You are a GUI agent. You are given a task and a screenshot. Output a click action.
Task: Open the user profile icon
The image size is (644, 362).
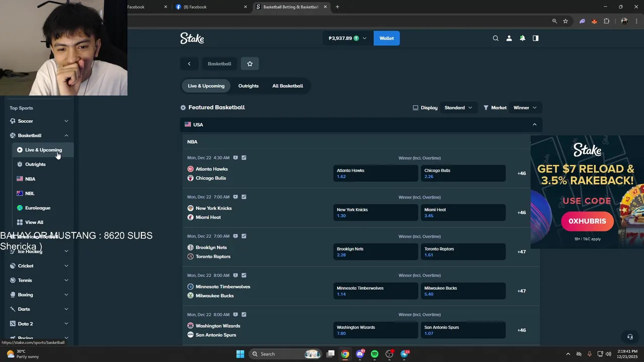(x=509, y=38)
